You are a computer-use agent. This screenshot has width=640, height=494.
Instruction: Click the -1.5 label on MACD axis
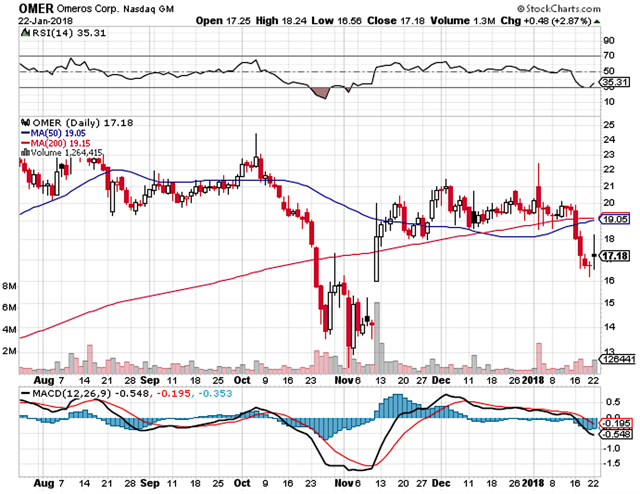611,463
